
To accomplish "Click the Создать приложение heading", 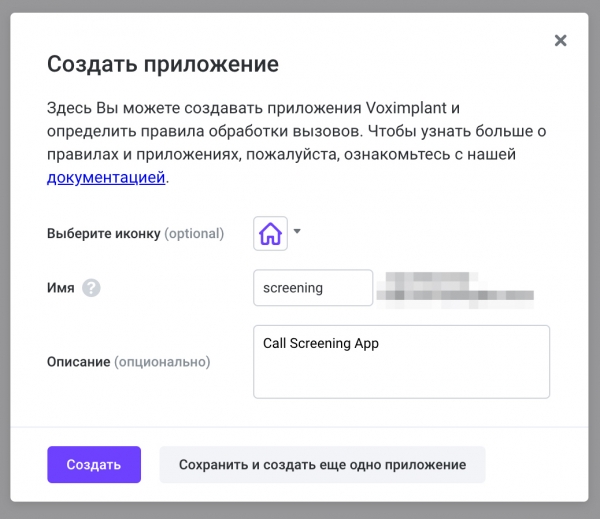I will pyautogui.click(x=162, y=65).
